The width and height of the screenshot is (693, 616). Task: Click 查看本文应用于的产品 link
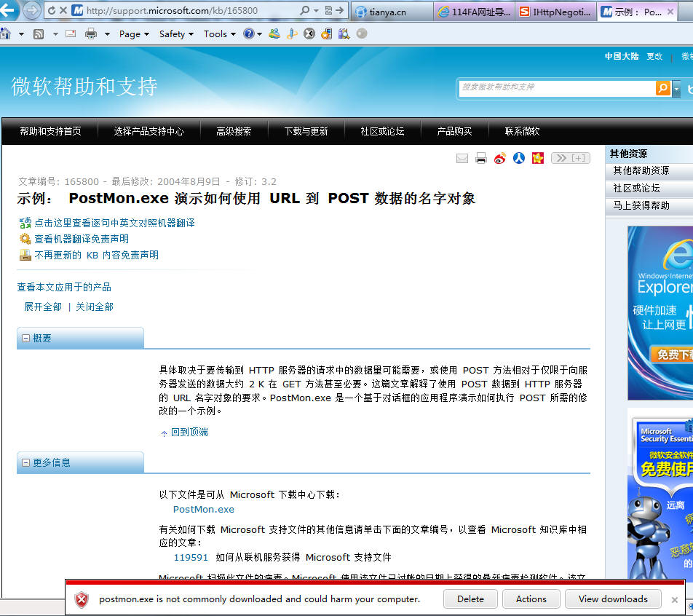tap(64, 288)
